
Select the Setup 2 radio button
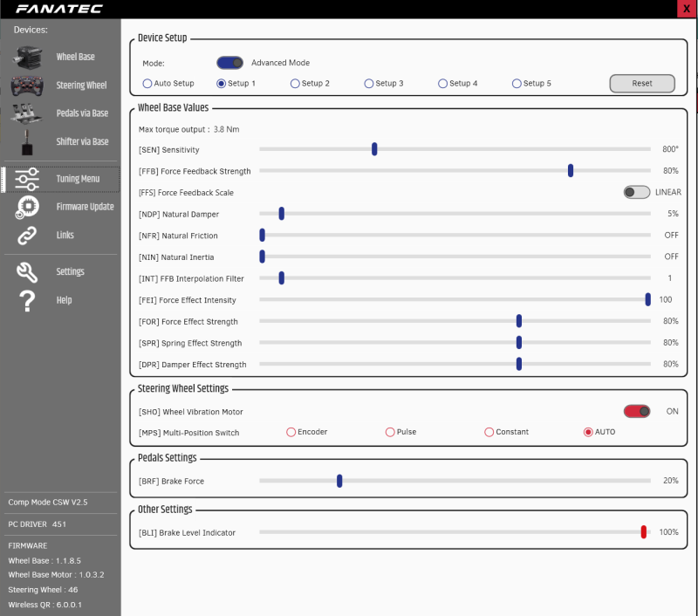coord(295,83)
